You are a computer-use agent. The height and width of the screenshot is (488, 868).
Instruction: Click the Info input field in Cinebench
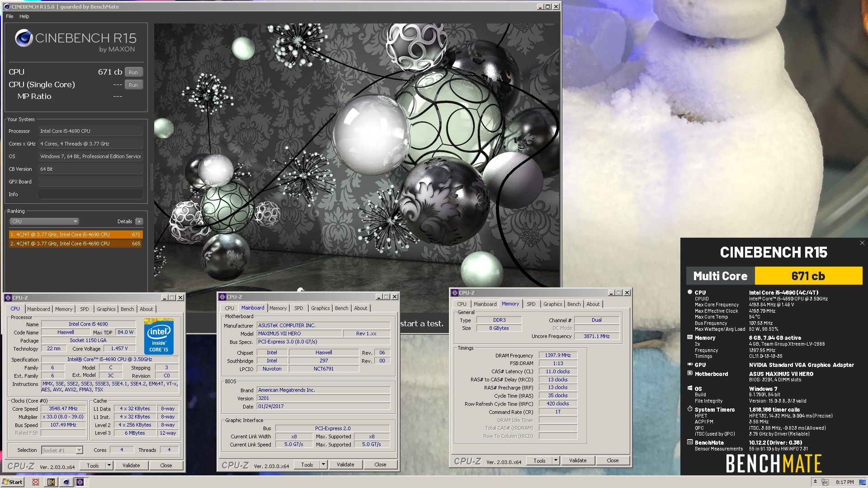pos(90,194)
